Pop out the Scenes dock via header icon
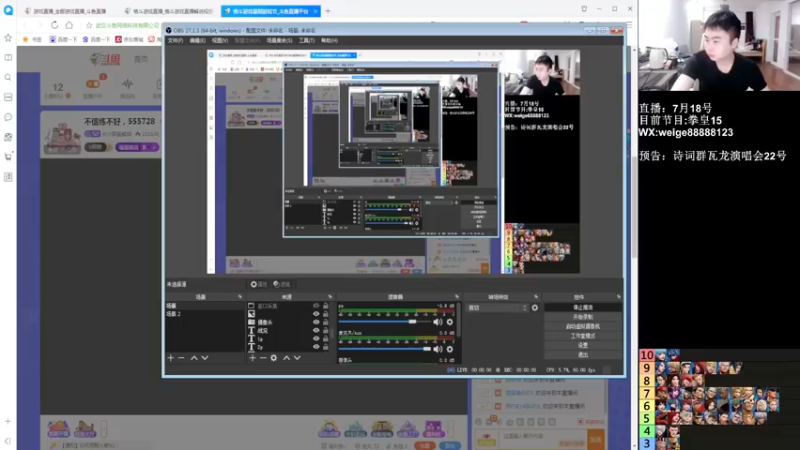The image size is (800, 450). pyautogui.click(x=240, y=297)
